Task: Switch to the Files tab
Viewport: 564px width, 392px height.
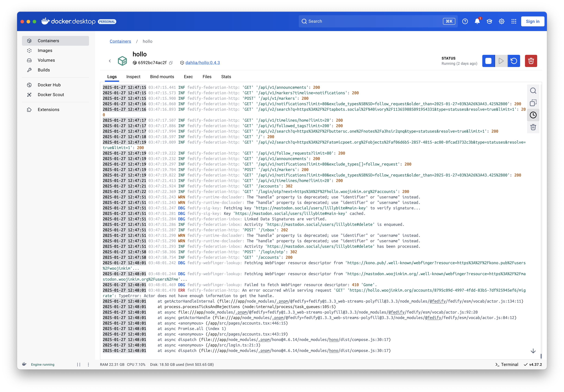Action: [x=207, y=77]
